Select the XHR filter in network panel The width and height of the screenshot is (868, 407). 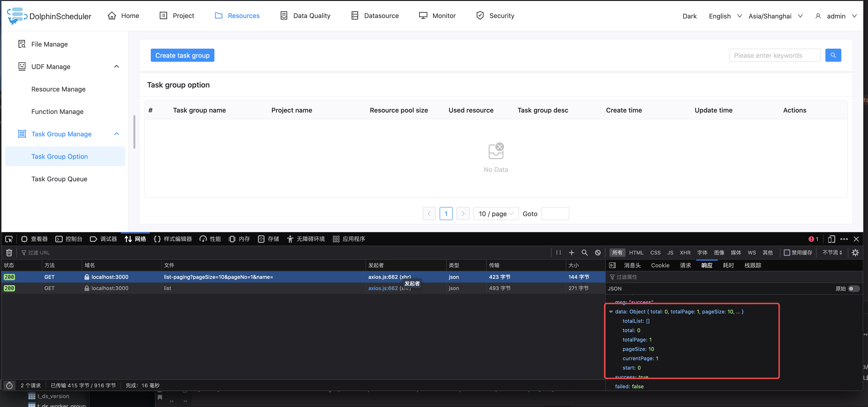(x=685, y=252)
